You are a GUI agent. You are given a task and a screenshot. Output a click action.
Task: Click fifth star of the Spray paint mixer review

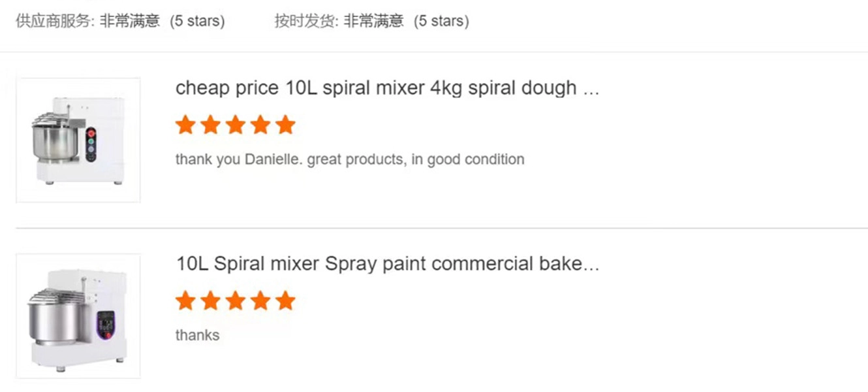pyautogui.click(x=285, y=301)
